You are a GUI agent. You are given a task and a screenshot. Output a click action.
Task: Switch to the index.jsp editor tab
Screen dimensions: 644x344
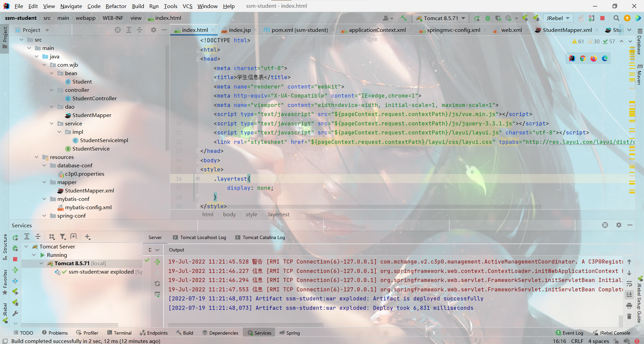[239, 30]
